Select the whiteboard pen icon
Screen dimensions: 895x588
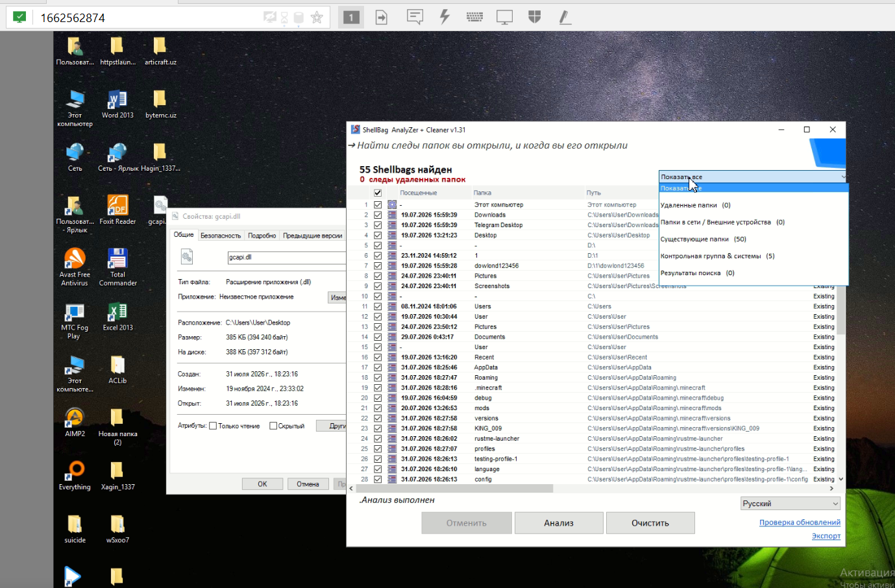(565, 18)
